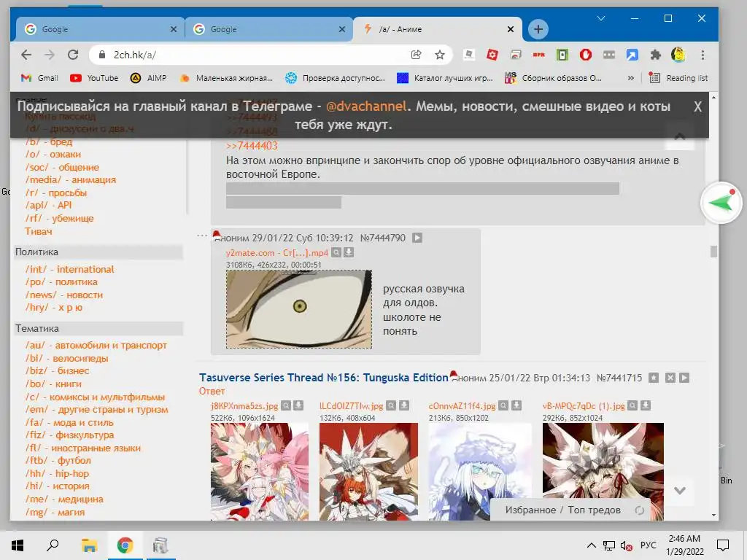Go to the /news/ - новости board
The width and height of the screenshot is (747, 560).
click(x=64, y=295)
